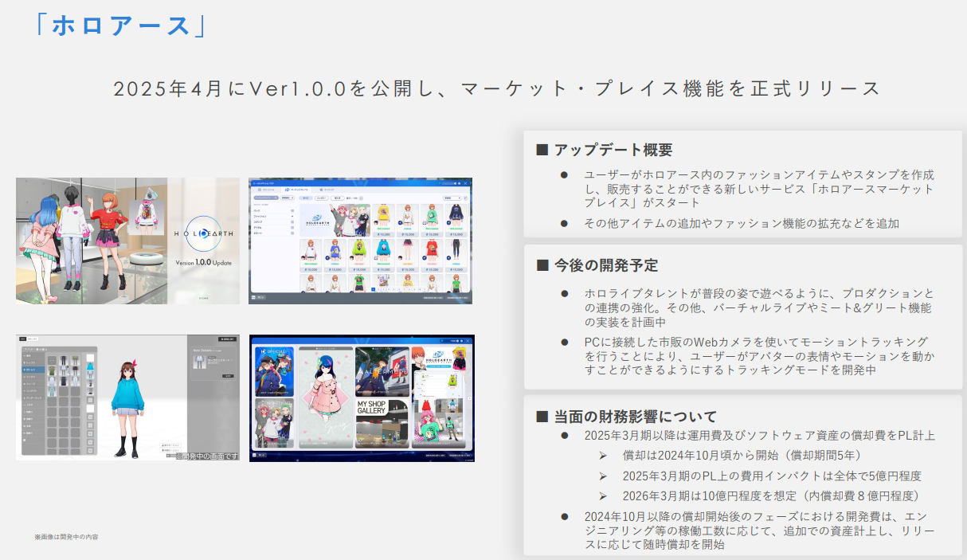967x560 pixels.
Task: Select the line 償却は2024年10月頃から開始
Action: point(742,455)
